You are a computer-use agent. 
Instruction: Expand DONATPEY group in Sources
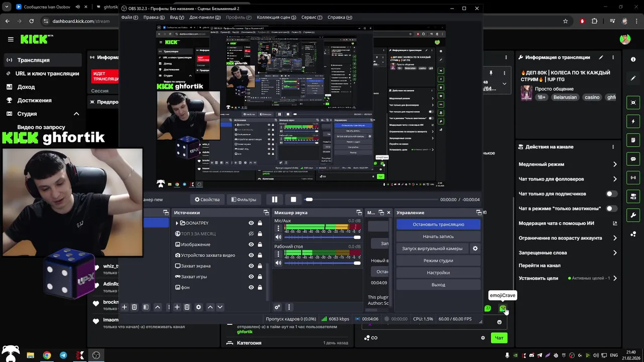[177, 223]
